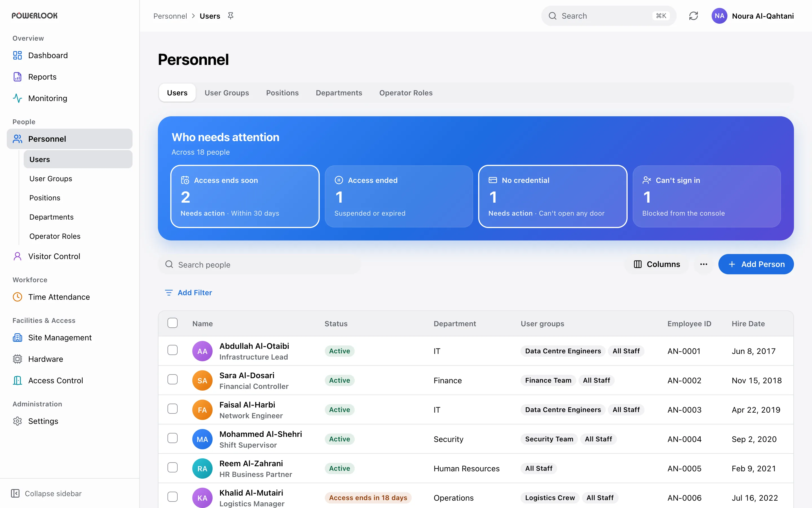Open Site Management section

tap(69, 338)
